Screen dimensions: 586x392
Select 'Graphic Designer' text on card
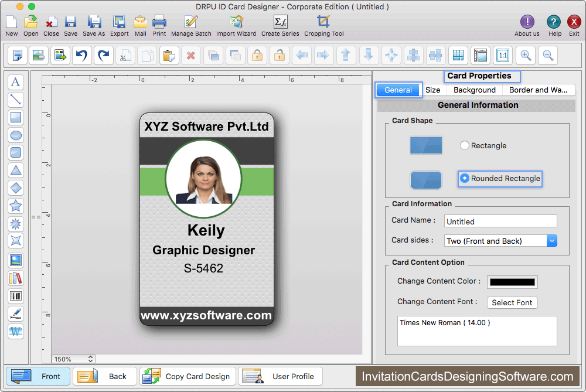(x=204, y=250)
